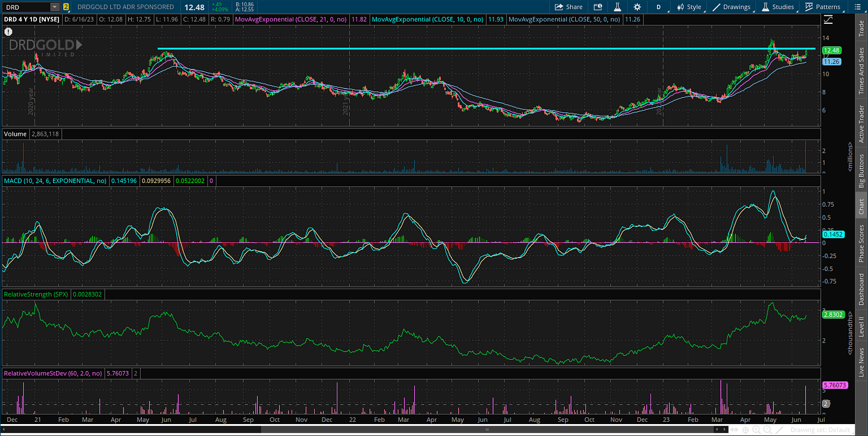Click the scroll right arrow at chart bottom
The image size is (868, 436).
tap(724, 429)
